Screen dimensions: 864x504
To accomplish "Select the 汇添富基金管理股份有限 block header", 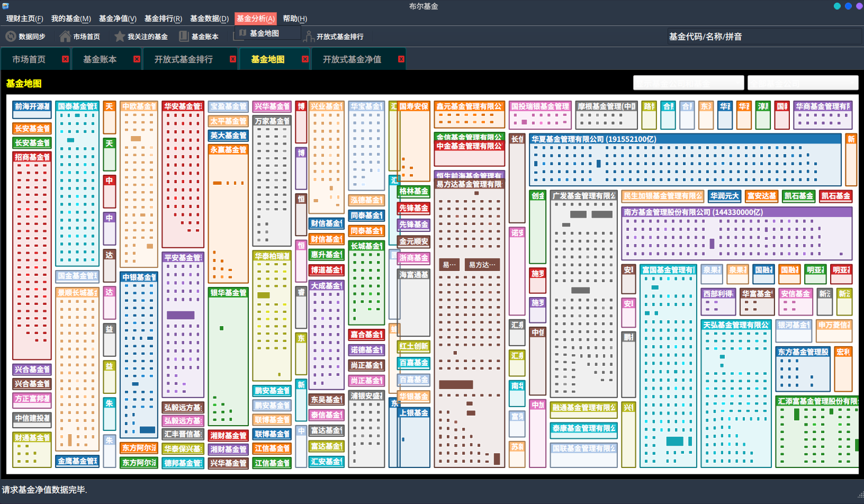I will 817,401.
